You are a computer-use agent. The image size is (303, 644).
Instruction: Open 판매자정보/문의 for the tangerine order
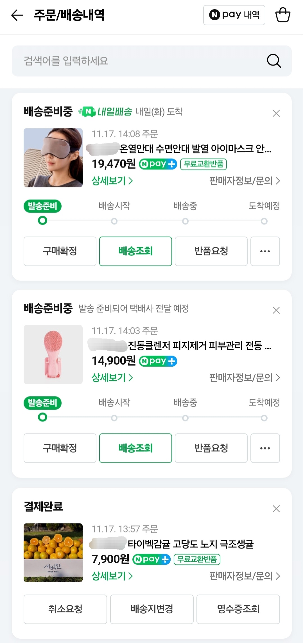pos(245,576)
